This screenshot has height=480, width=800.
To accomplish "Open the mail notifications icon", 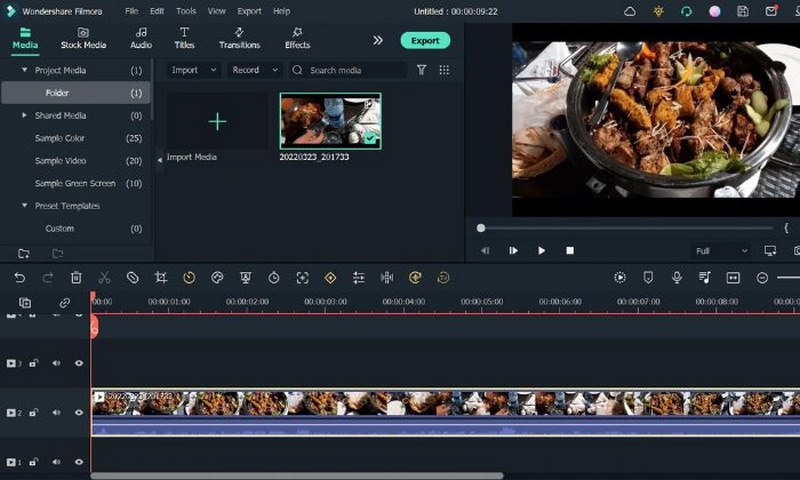I will (771, 11).
